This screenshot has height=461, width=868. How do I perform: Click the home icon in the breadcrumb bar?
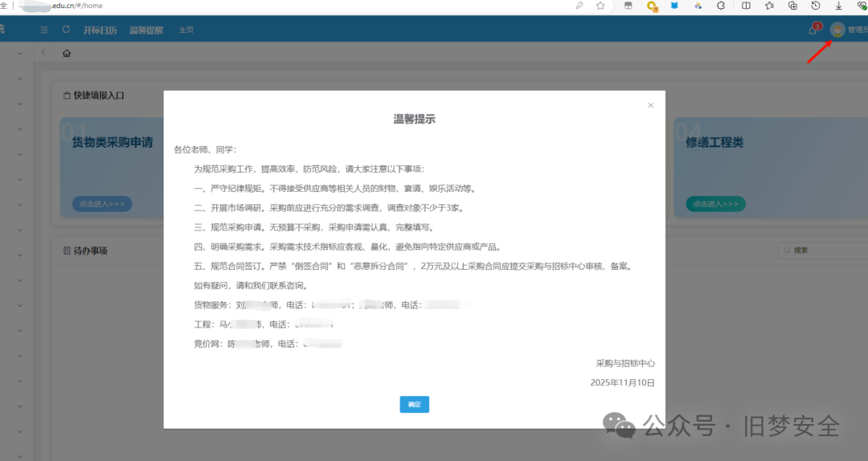(67, 53)
